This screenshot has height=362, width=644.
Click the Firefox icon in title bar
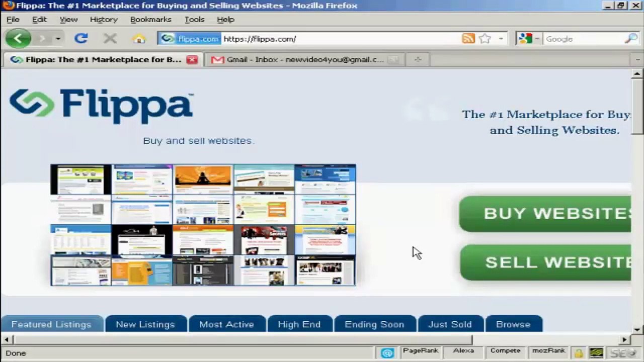tap(8, 6)
